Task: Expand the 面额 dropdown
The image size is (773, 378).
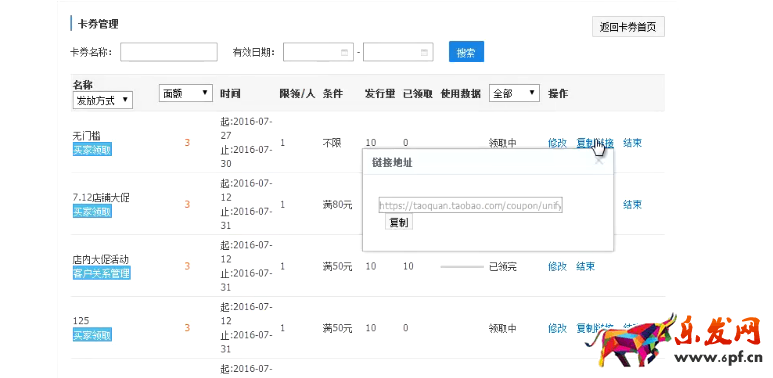Action: (x=186, y=93)
